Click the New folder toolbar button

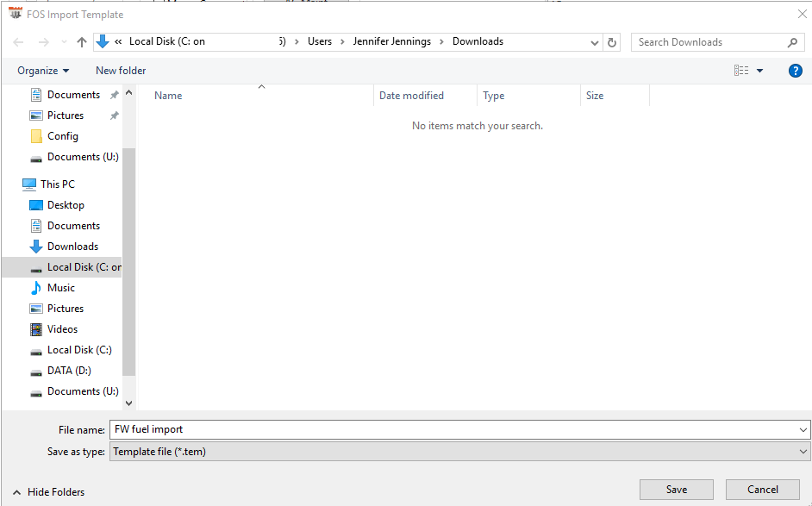point(121,71)
